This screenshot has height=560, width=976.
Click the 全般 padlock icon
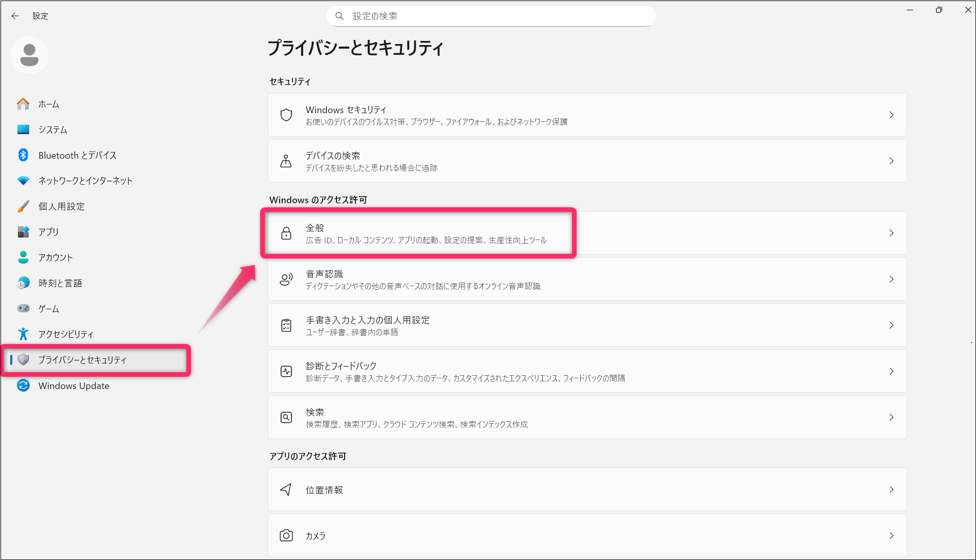tap(286, 233)
